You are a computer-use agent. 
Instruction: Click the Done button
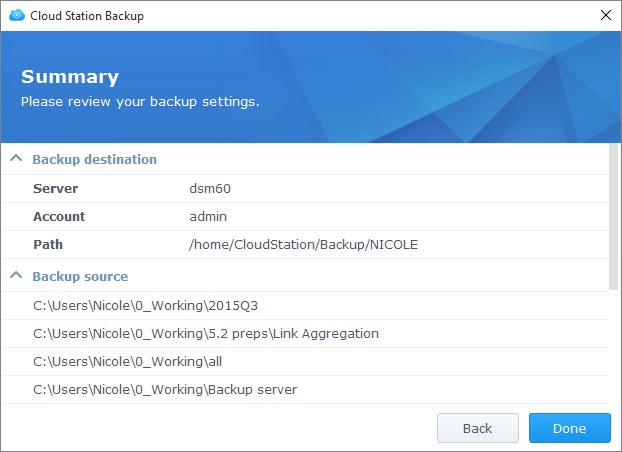[x=570, y=428]
